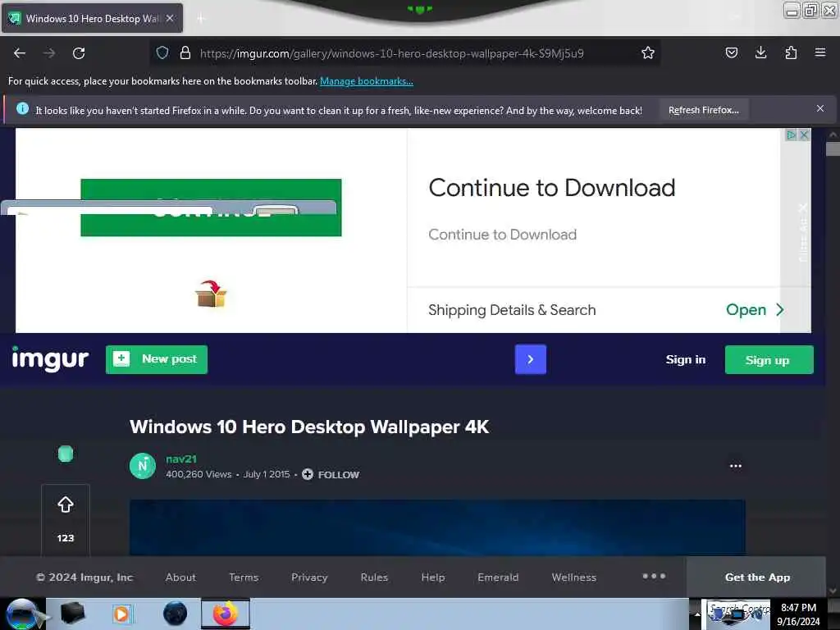Open the Emerald footer link
Screen dimensions: 840x630
click(x=498, y=577)
